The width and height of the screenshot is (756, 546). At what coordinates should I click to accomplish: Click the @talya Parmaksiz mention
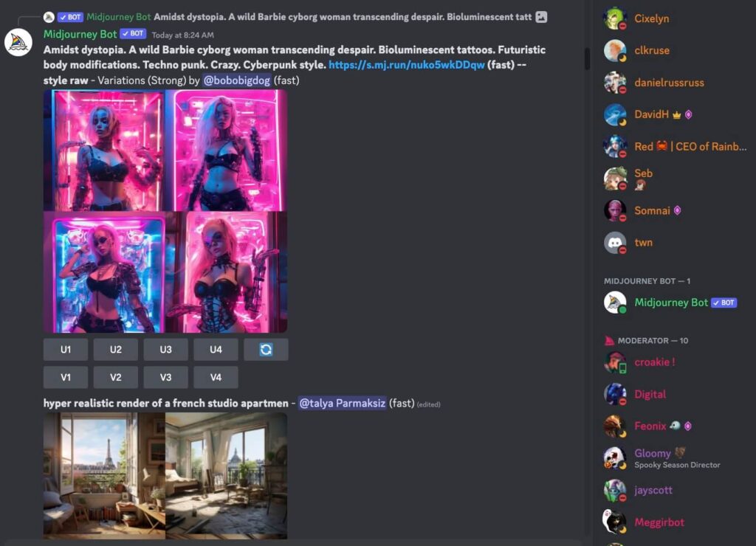(342, 403)
